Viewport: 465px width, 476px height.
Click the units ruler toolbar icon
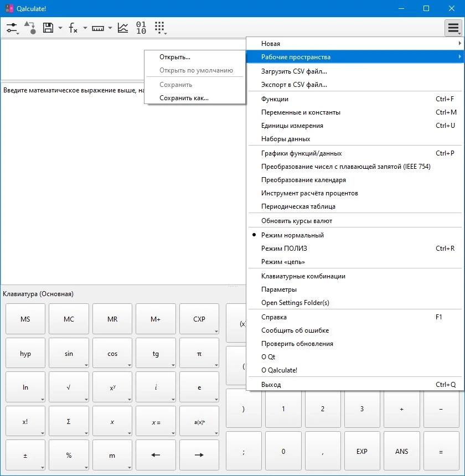[98, 28]
